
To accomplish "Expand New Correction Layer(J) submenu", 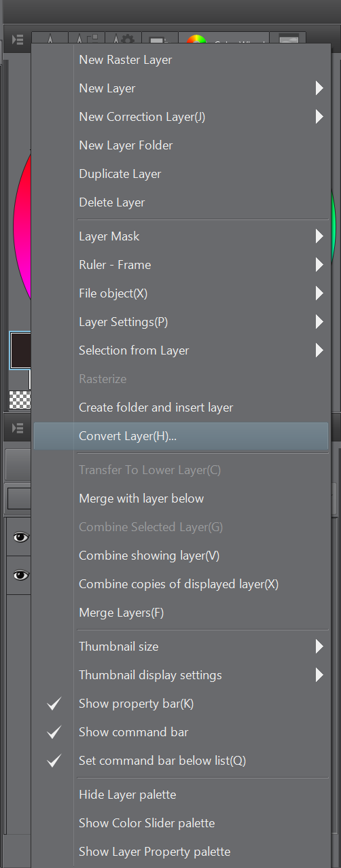I will [x=319, y=117].
